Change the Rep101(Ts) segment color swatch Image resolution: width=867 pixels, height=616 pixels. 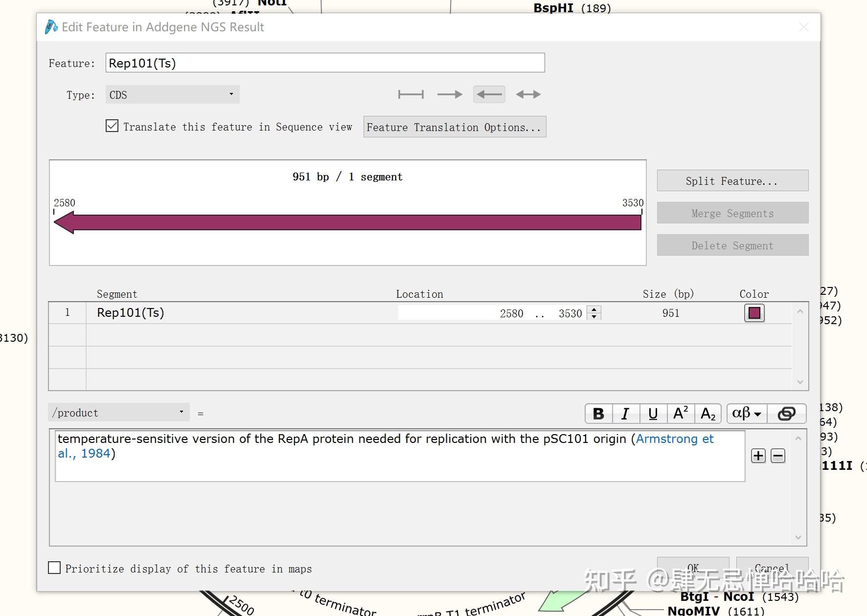[754, 313]
